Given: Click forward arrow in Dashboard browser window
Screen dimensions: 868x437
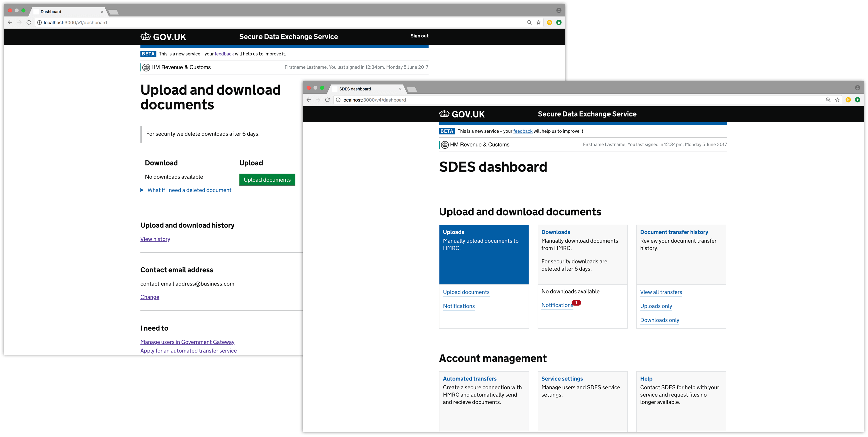Looking at the screenshot, I should pyautogui.click(x=20, y=23).
